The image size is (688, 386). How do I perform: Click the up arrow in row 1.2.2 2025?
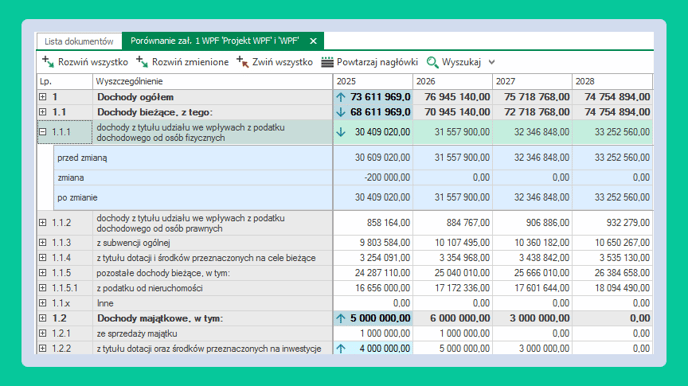pos(341,349)
